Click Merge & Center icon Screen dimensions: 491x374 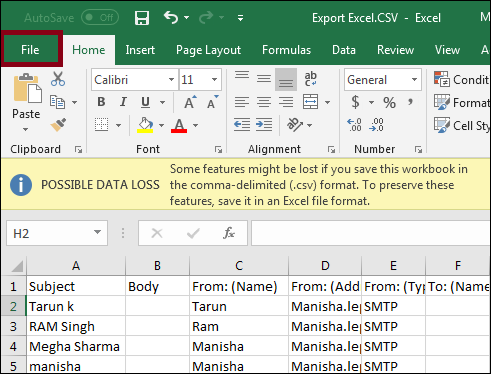(310, 102)
